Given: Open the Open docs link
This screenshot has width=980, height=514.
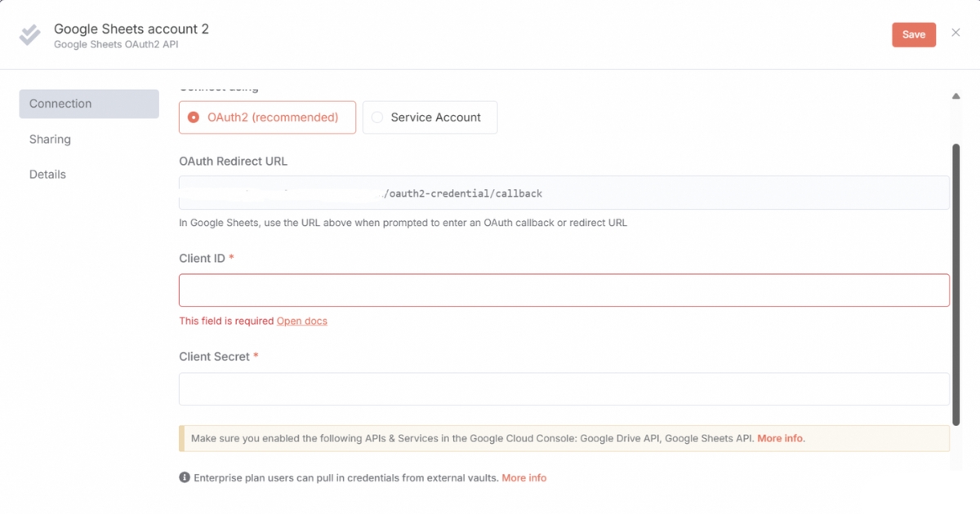Looking at the screenshot, I should pyautogui.click(x=301, y=321).
